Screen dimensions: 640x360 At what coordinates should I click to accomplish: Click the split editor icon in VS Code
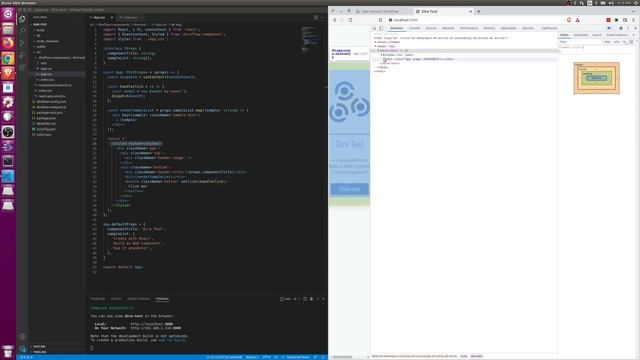click(316, 18)
